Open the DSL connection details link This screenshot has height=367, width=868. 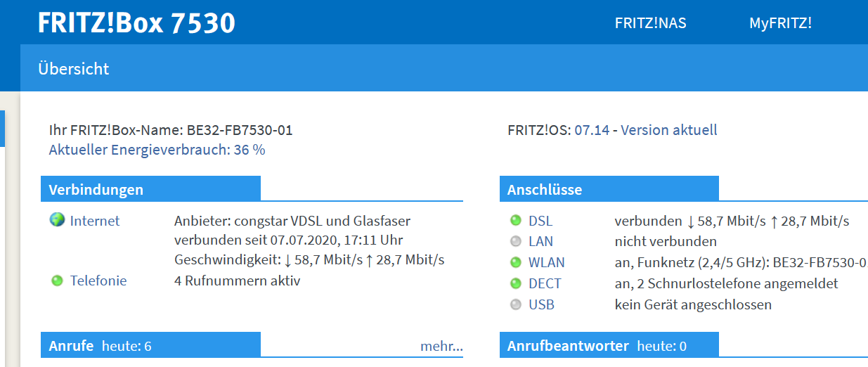point(540,221)
